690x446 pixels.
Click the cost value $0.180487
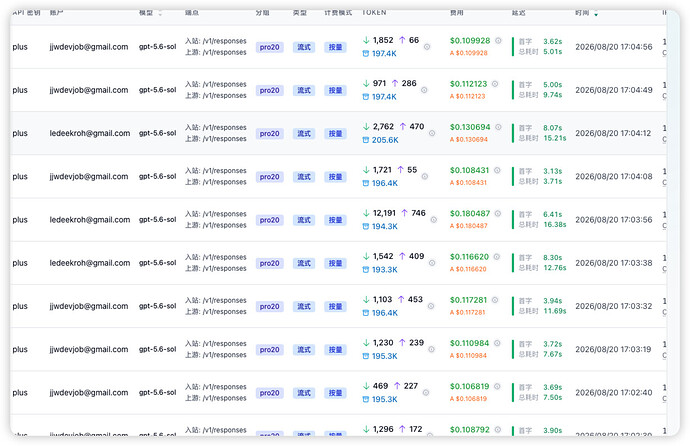(470, 213)
